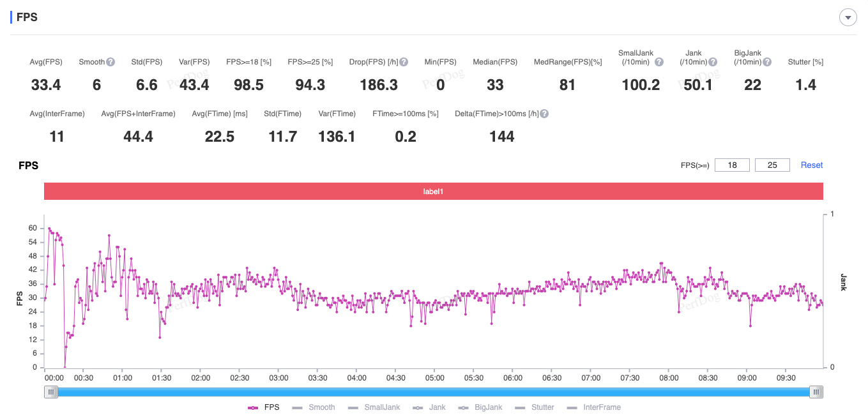This screenshot has height=415, width=868.
Task: Open help icon next to Jank (/10min)
Action: 713,62
